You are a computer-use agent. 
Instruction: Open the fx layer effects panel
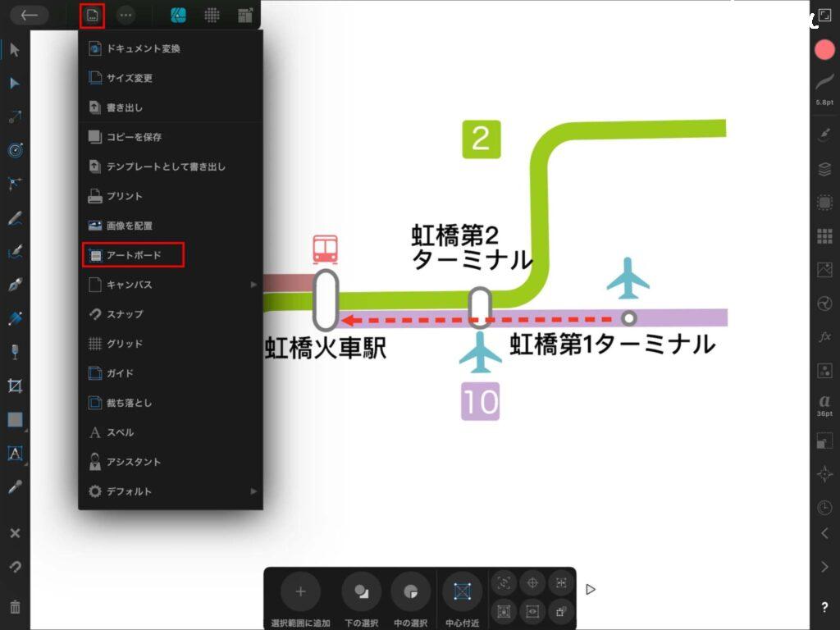click(824, 337)
